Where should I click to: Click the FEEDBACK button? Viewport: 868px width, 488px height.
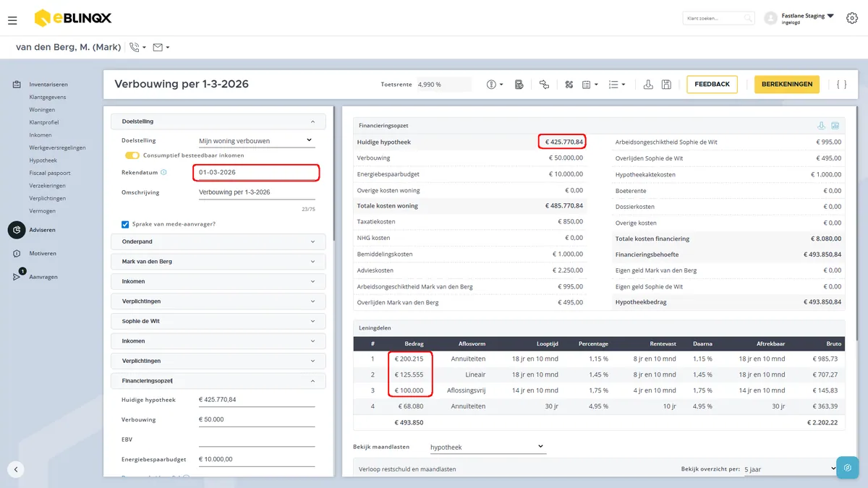[712, 85]
